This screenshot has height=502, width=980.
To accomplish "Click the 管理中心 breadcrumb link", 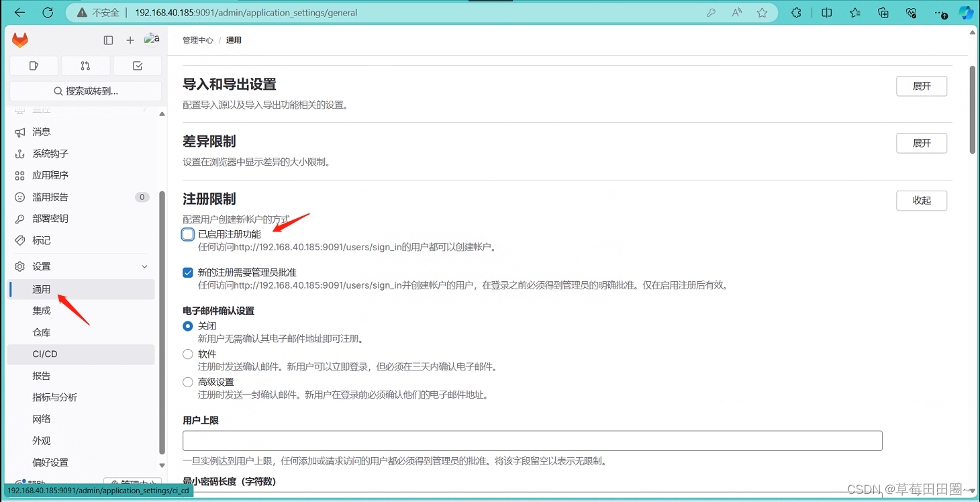I will [x=198, y=40].
